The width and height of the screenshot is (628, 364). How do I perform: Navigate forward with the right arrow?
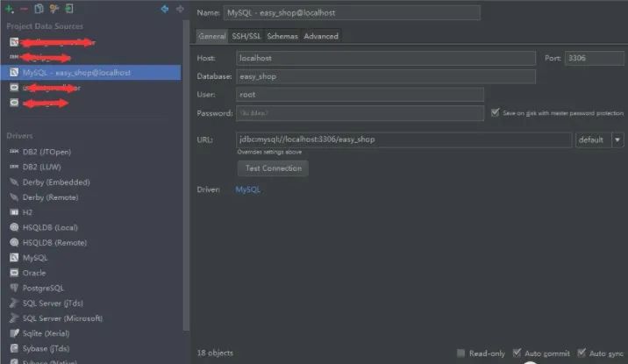point(180,9)
